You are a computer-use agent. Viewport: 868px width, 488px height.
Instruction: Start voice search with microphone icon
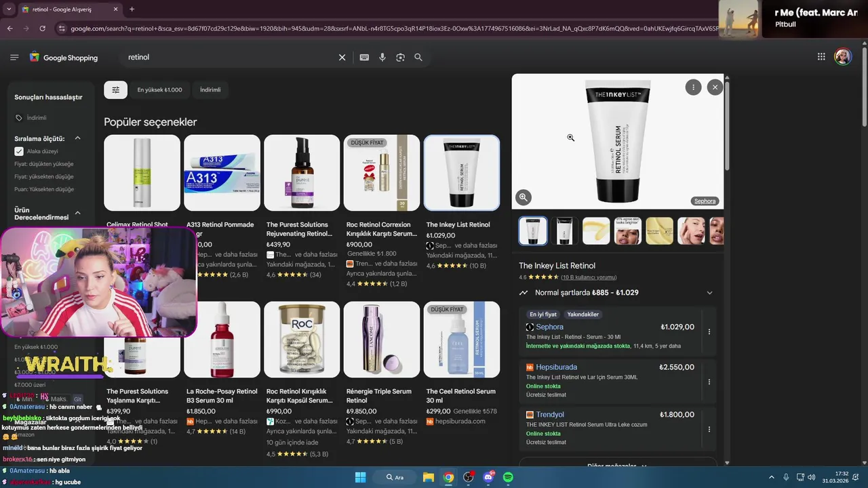tap(382, 58)
